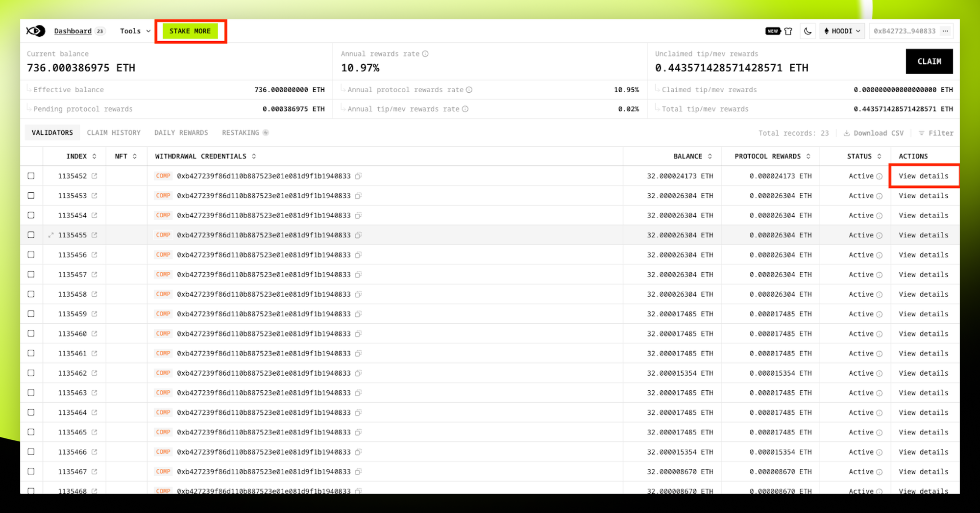Show status info for validator 1135454
Viewport: 980px width, 513px height.
(879, 216)
